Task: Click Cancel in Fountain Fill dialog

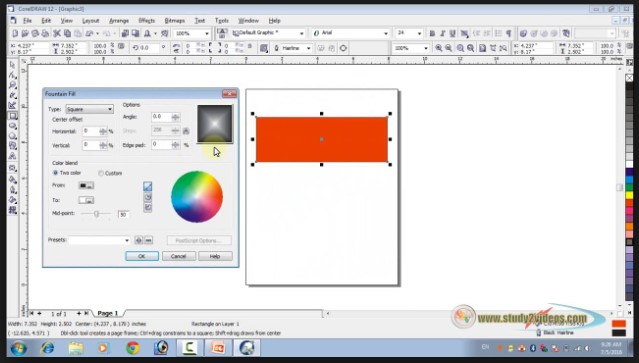Action: (x=178, y=256)
